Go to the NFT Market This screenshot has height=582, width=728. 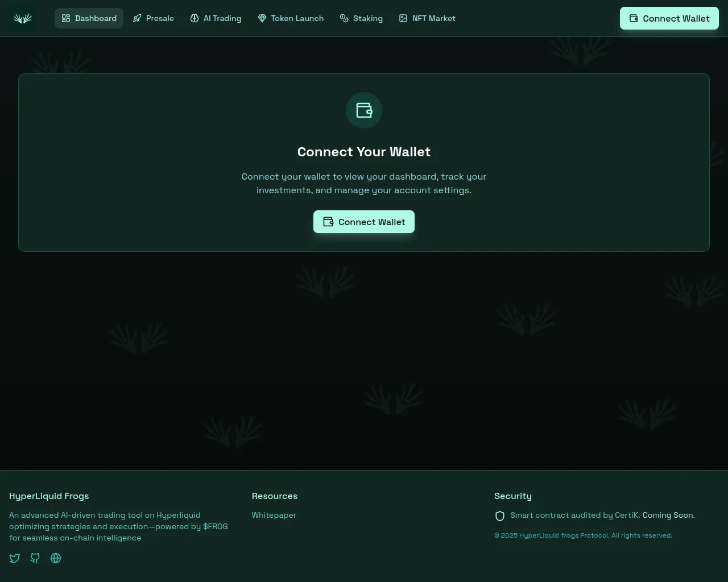pos(427,18)
